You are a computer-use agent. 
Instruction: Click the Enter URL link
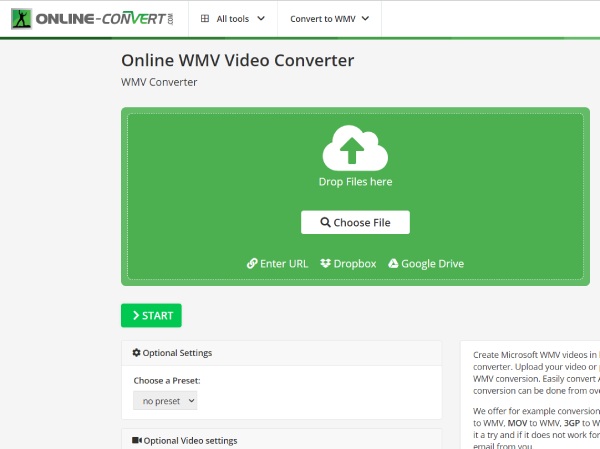pos(277,263)
